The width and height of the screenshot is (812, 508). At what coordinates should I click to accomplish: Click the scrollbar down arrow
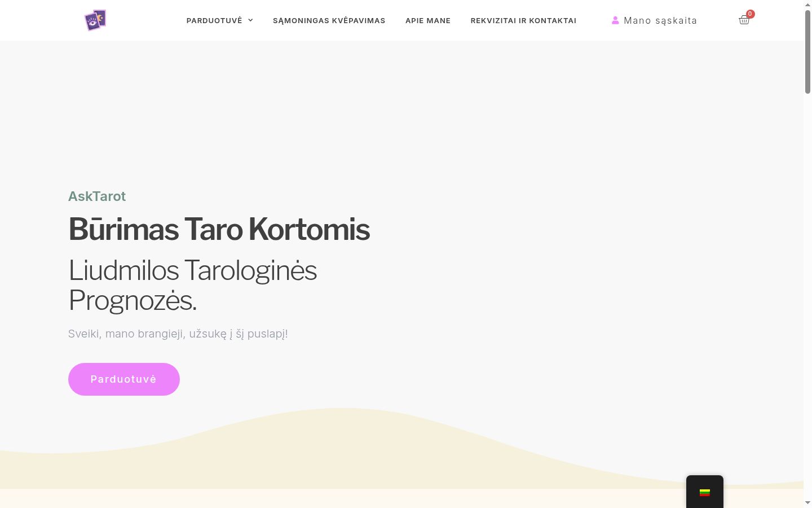[807, 502]
